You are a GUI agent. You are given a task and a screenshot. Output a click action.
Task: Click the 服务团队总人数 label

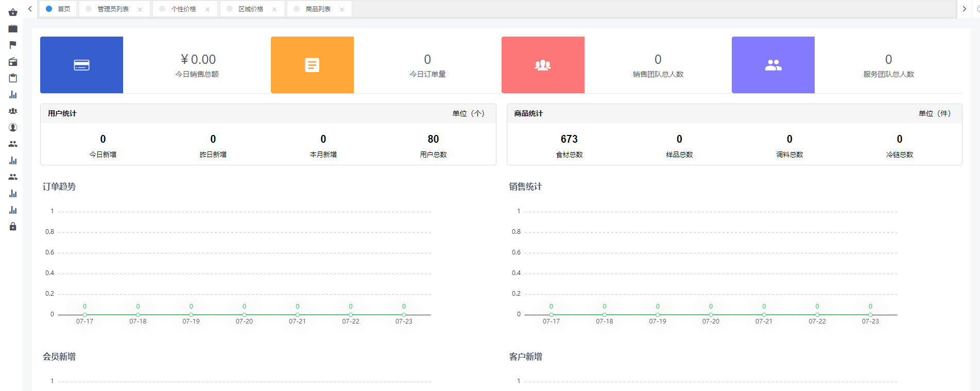click(x=889, y=74)
